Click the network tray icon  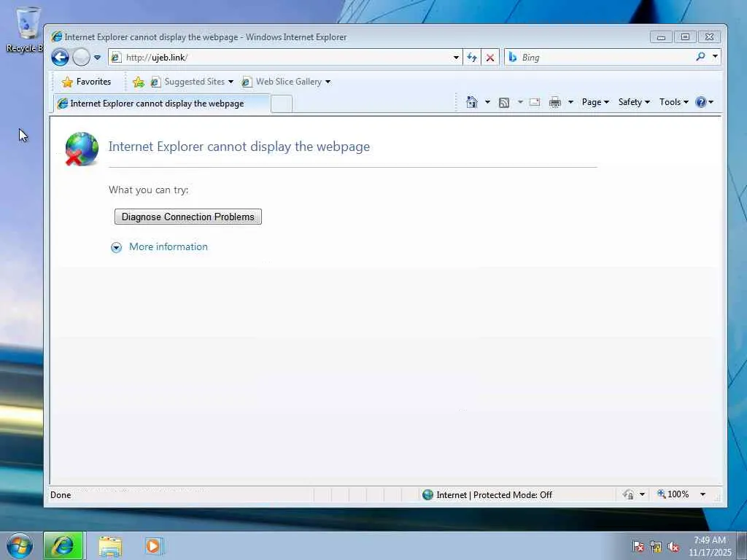[656, 547]
